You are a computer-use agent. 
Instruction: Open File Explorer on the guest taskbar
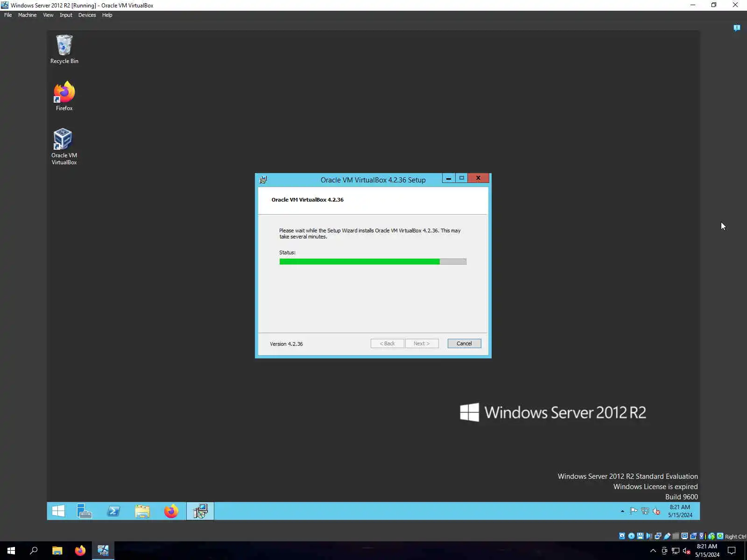142,511
